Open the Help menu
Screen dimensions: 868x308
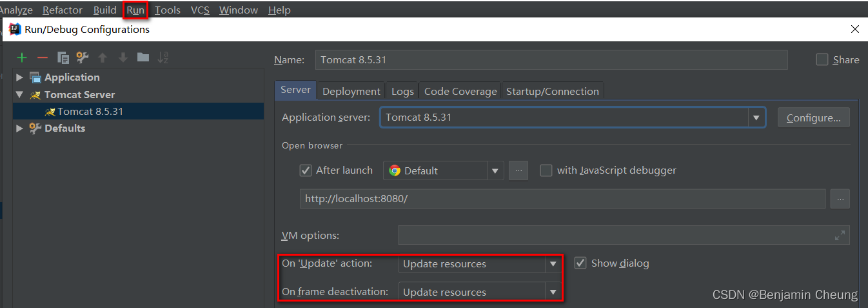coord(279,10)
